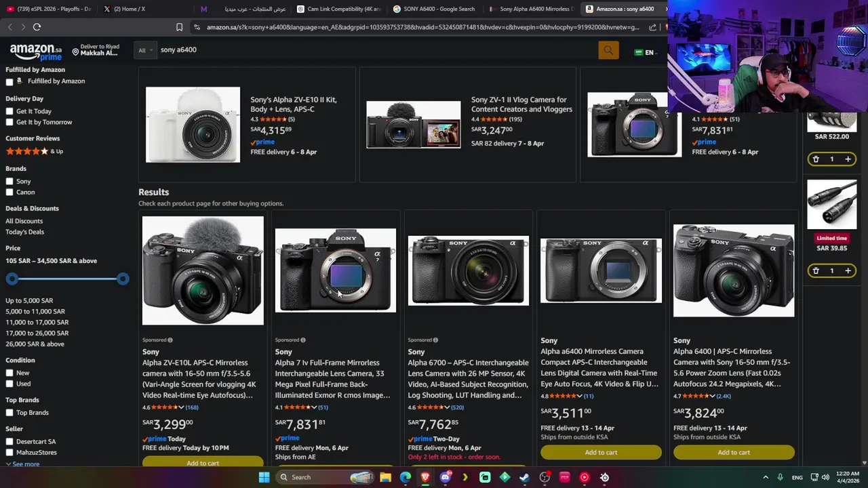Increase quantity of SAR 39.85 cart item
The height and width of the screenshot is (488, 868).
pos(848,271)
